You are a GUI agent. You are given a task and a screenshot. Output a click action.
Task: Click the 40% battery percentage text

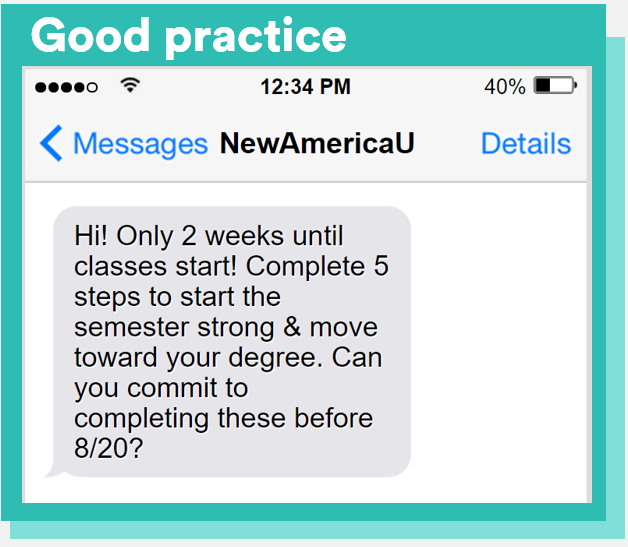tap(505, 87)
